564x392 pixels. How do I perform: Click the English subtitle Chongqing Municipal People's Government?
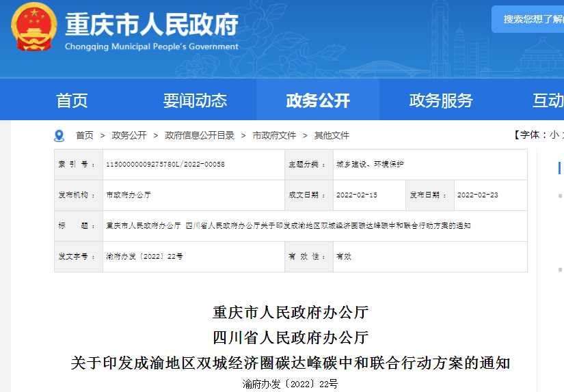[x=152, y=46]
